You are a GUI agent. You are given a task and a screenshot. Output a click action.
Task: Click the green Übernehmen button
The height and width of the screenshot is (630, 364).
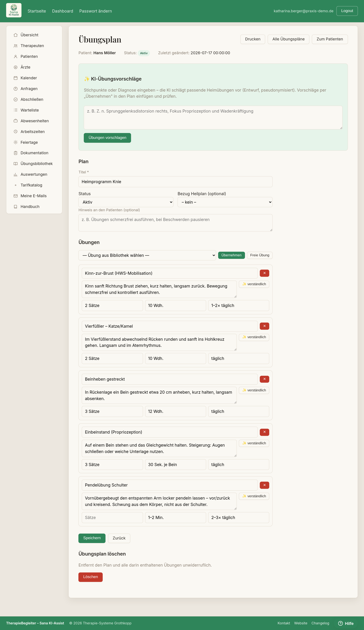click(231, 255)
